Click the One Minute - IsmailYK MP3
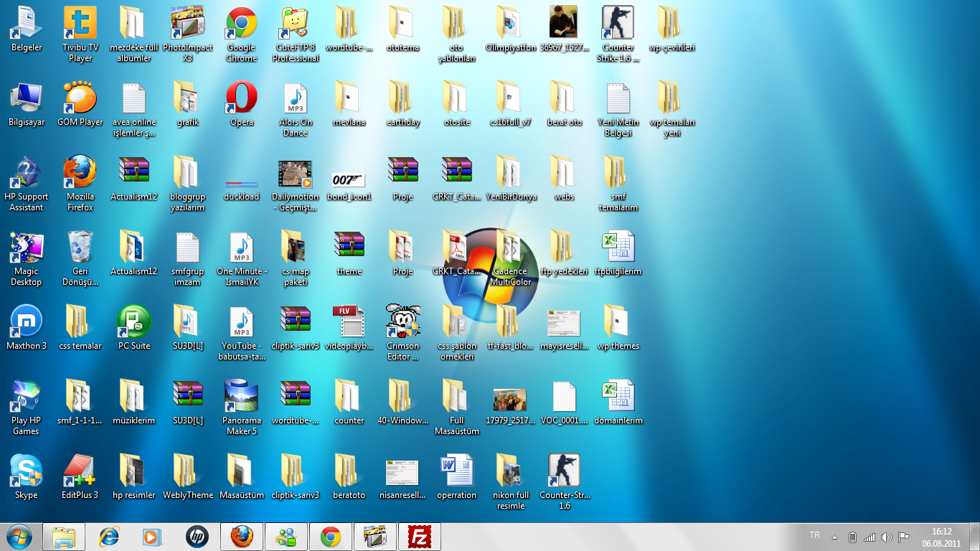This screenshot has height=551, width=980. (242, 258)
